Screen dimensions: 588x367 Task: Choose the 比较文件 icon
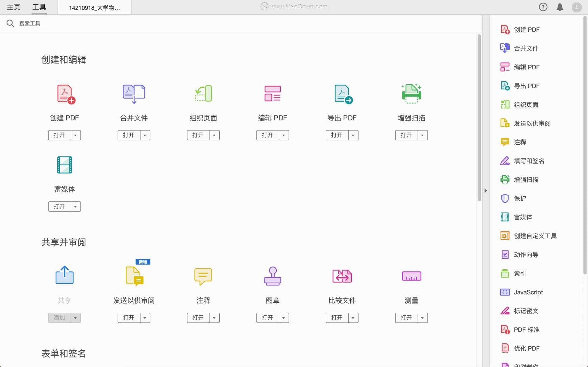click(342, 276)
